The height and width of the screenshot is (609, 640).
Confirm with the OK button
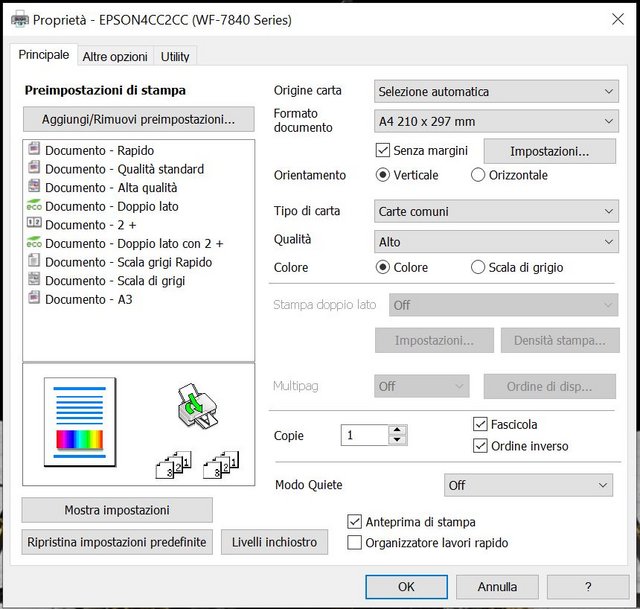(406, 587)
